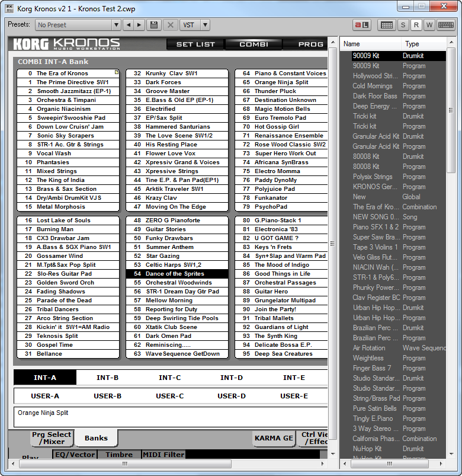462x476 pixels.
Task: Select combi 65 Orange Ninja Split
Action: click(x=282, y=82)
